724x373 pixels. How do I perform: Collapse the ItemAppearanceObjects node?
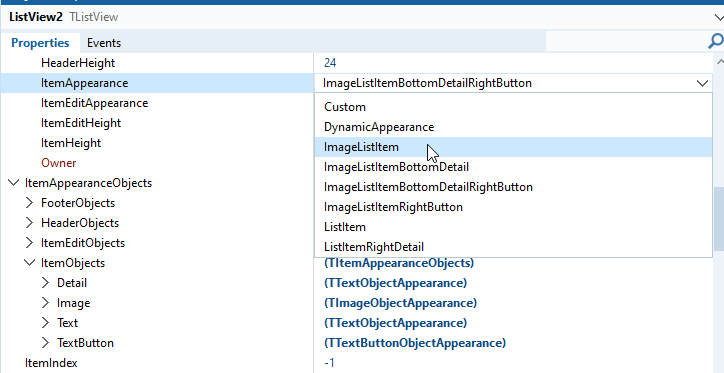click(x=13, y=183)
